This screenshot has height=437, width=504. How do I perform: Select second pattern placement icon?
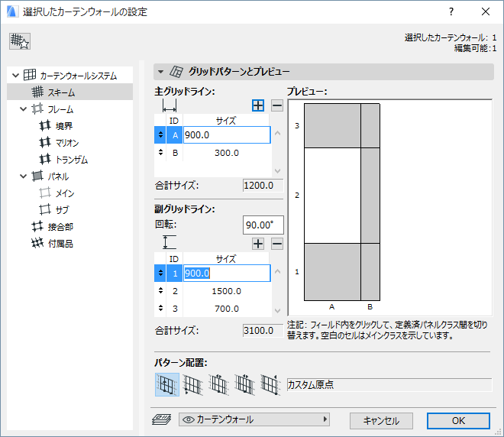tap(192, 384)
